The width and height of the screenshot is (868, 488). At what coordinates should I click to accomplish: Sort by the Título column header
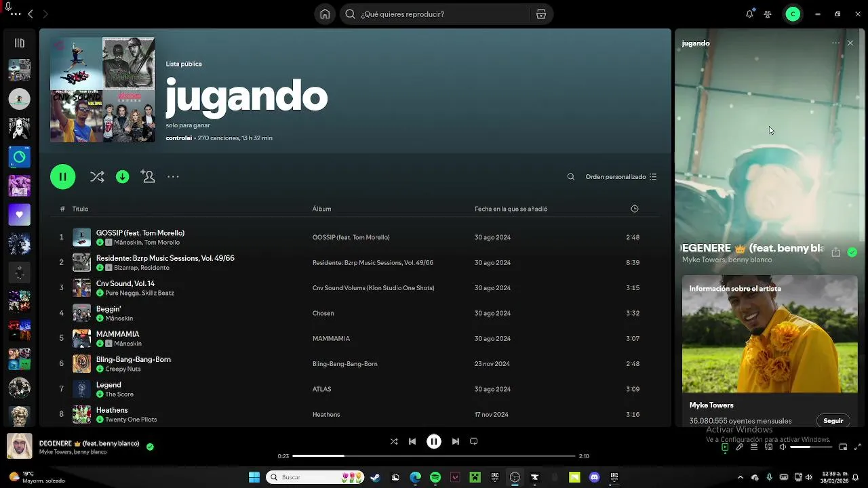[80, 209]
